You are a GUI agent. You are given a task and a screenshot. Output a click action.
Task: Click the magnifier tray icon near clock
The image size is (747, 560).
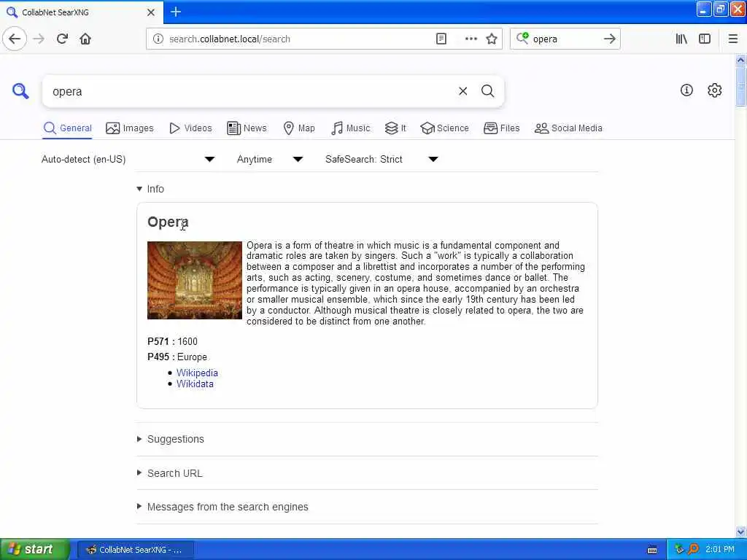[x=693, y=549]
